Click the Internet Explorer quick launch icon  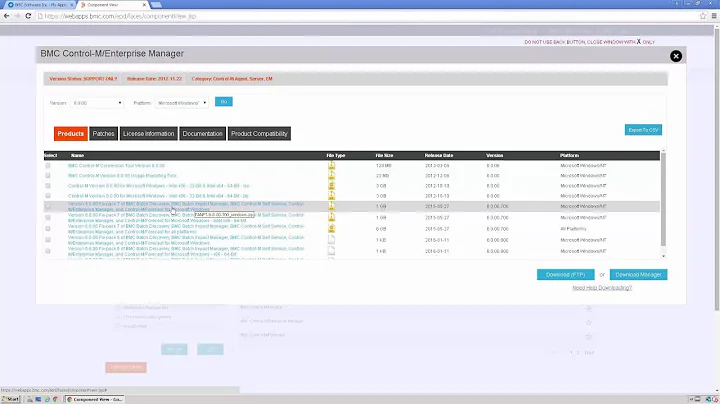[x=47, y=399]
